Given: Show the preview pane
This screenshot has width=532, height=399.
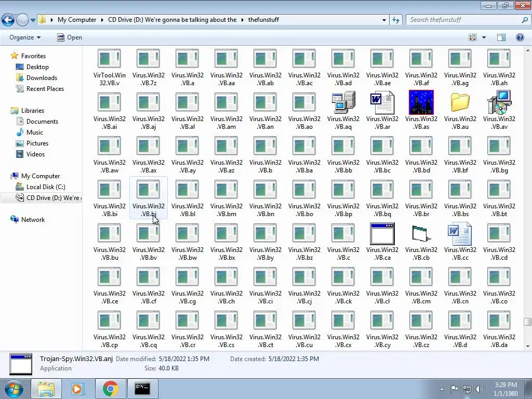Looking at the screenshot, I should (x=501, y=37).
